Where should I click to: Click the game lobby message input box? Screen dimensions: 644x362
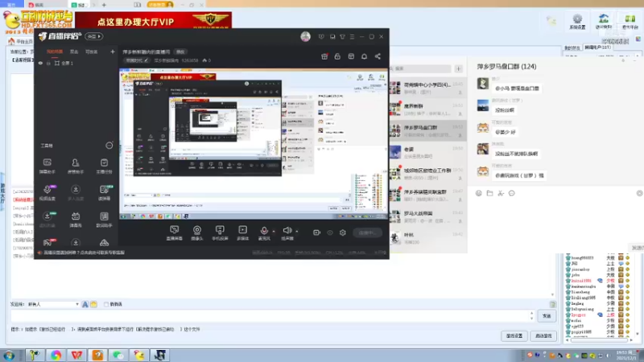tap(270, 315)
